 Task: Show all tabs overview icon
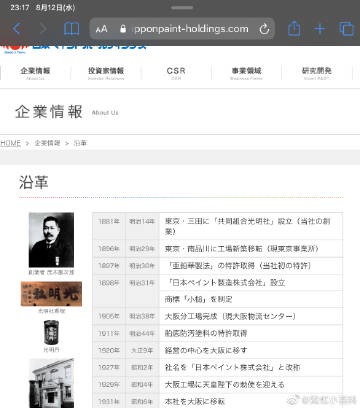click(x=346, y=29)
